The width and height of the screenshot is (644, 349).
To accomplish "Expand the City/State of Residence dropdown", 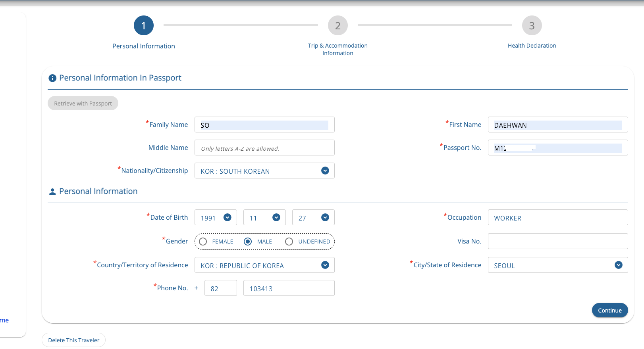I will (557, 265).
